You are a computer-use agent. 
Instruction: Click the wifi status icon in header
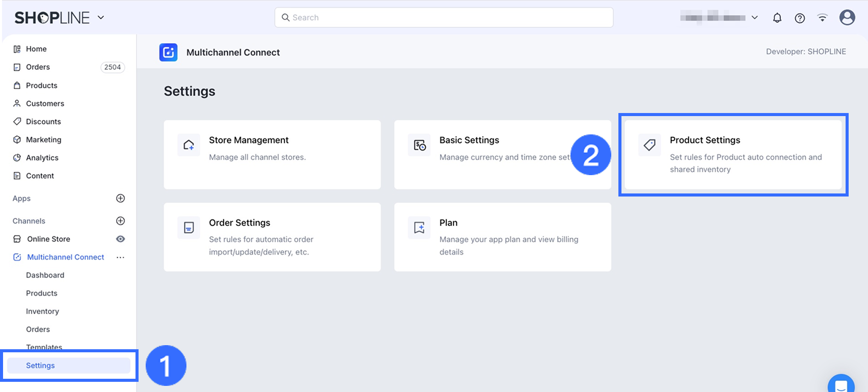pos(822,18)
